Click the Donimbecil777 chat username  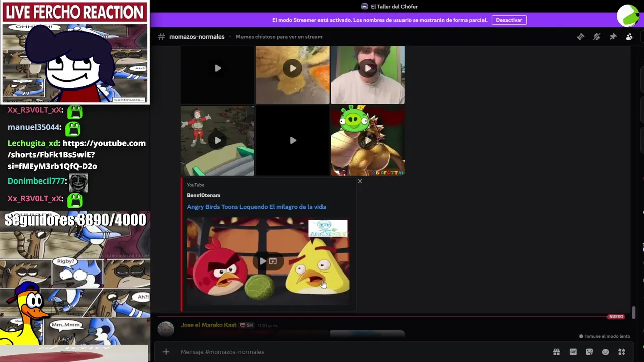pos(36,181)
